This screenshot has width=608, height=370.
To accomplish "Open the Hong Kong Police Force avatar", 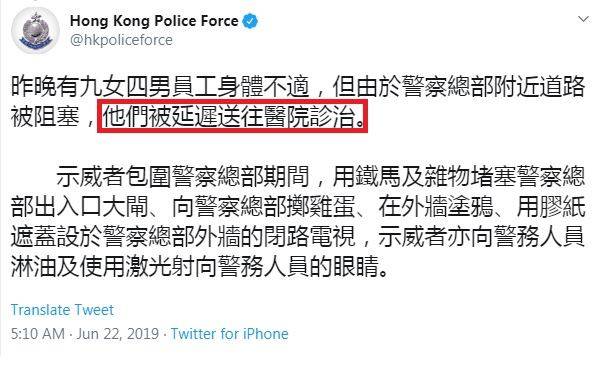I will pos(36,30).
